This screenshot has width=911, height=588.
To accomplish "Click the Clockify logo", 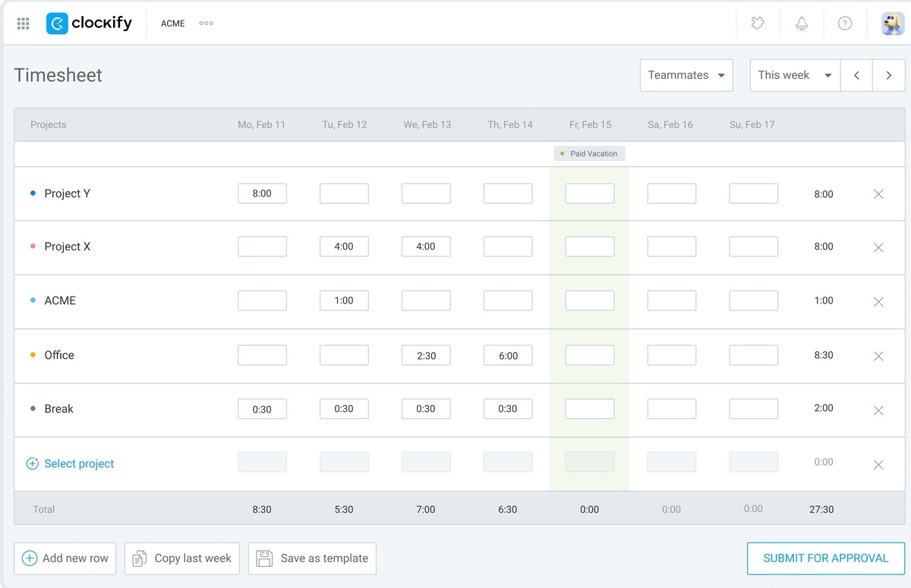I will pos(89,23).
